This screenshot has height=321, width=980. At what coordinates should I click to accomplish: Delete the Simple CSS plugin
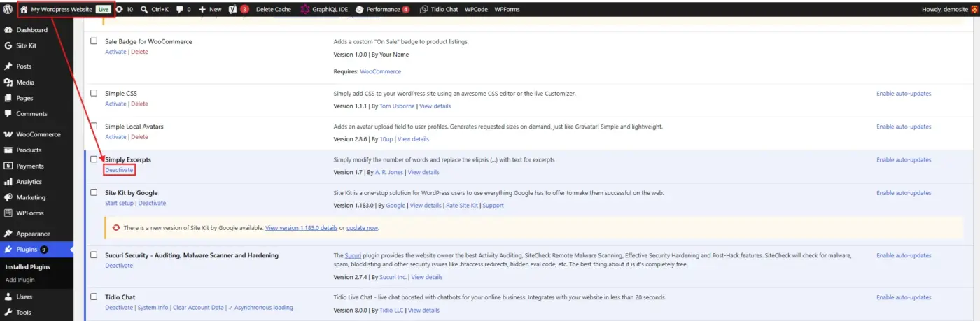(x=139, y=104)
